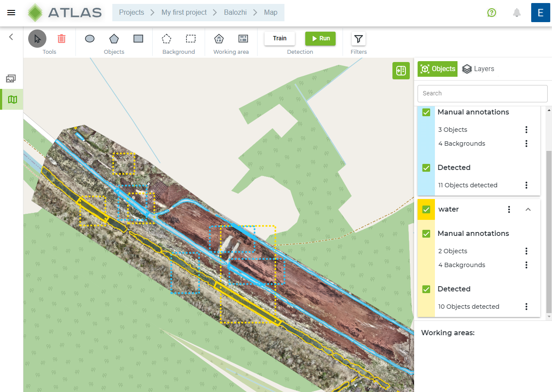
Task: Select the dashed polygon background tool
Action: coord(167,39)
